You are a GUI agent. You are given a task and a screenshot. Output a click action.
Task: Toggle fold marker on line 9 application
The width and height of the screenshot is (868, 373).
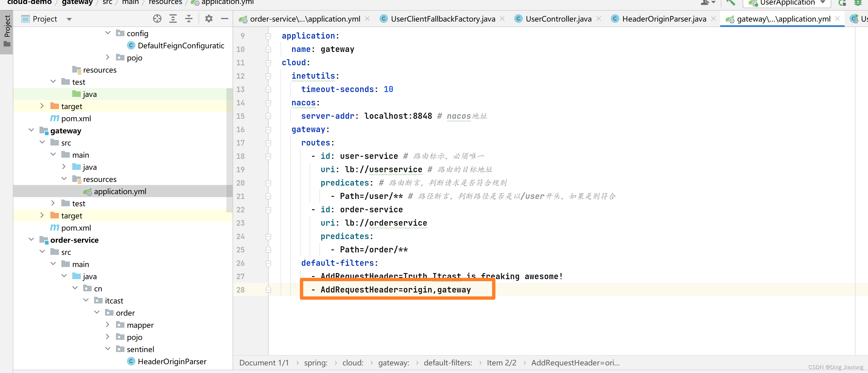(268, 36)
